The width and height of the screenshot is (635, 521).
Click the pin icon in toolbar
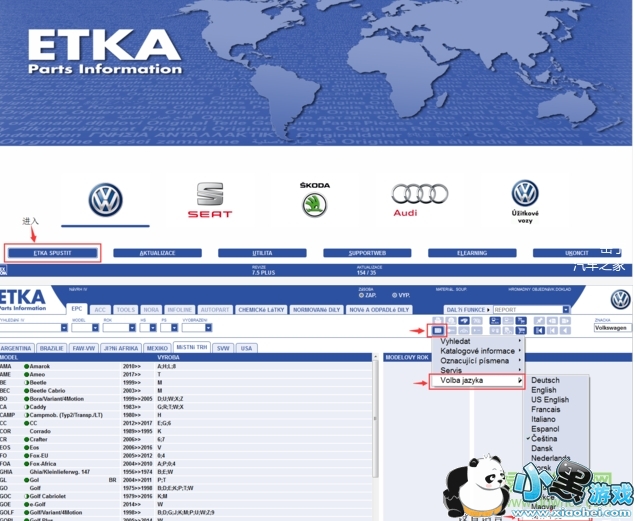tap(539, 321)
